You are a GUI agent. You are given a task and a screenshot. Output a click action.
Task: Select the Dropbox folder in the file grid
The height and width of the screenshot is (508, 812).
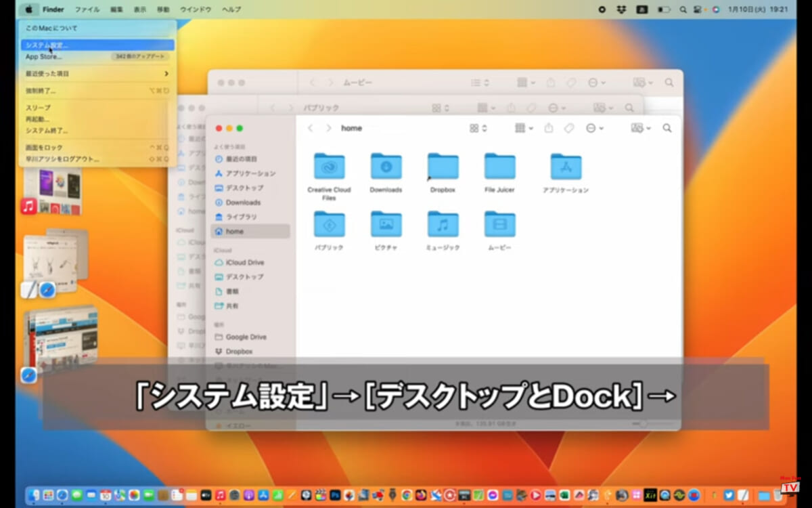tap(443, 167)
